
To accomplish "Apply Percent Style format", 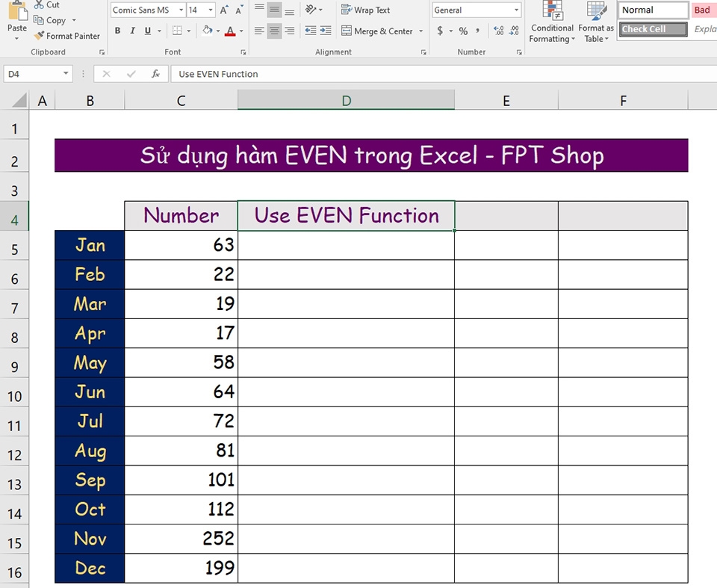I will point(463,31).
